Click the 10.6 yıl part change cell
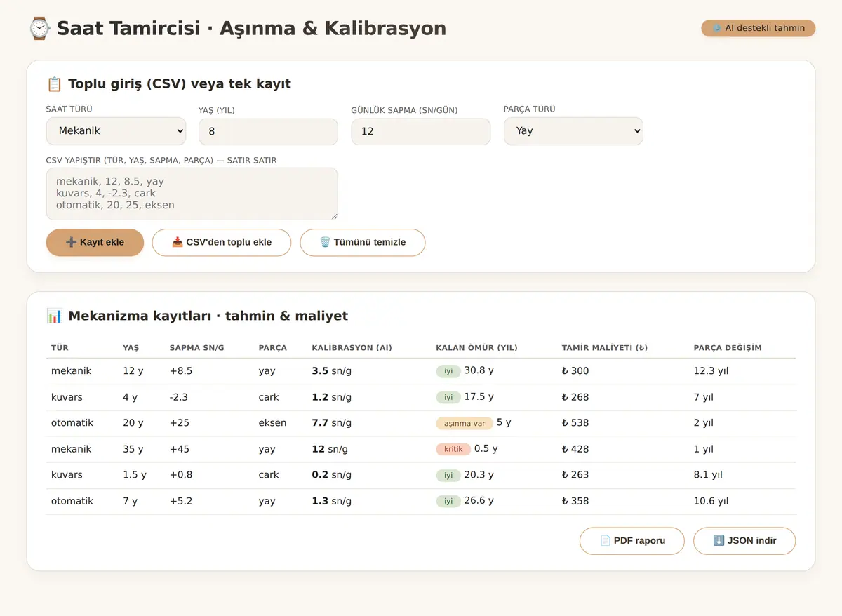Image resolution: width=842 pixels, height=616 pixels. (711, 501)
